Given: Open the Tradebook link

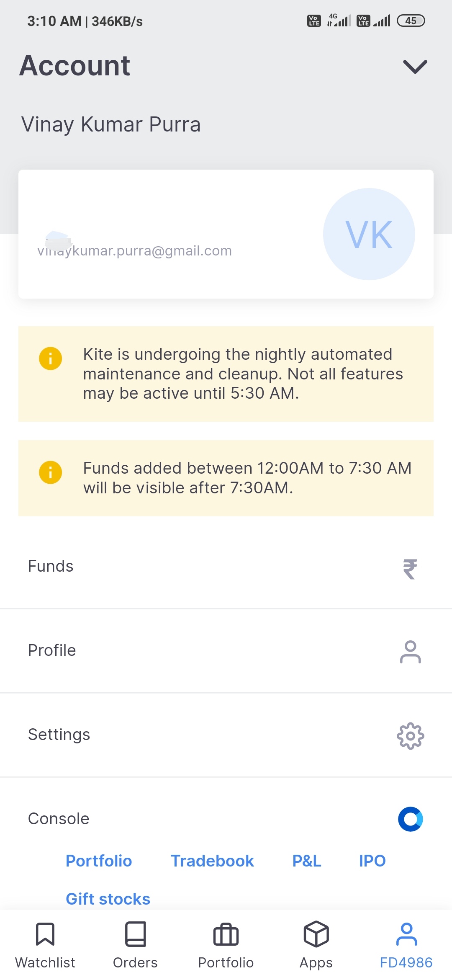Looking at the screenshot, I should point(212,861).
